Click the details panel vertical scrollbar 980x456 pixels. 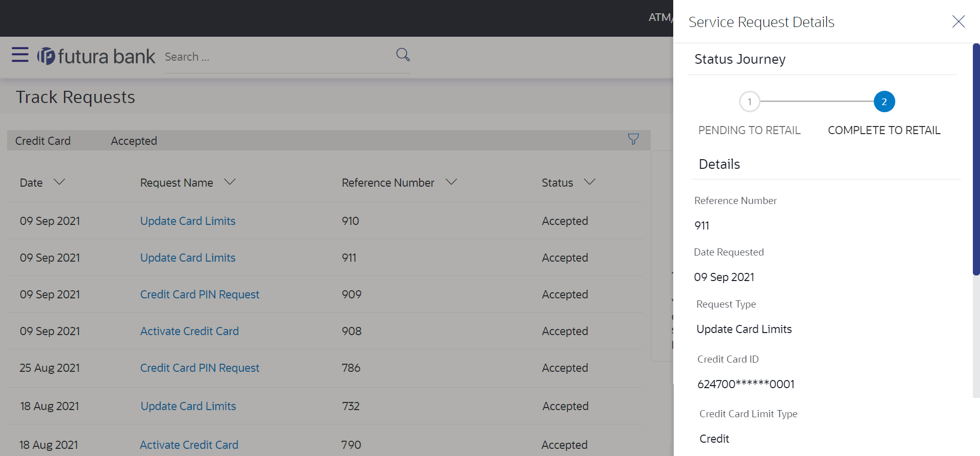[x=976, y=159]
